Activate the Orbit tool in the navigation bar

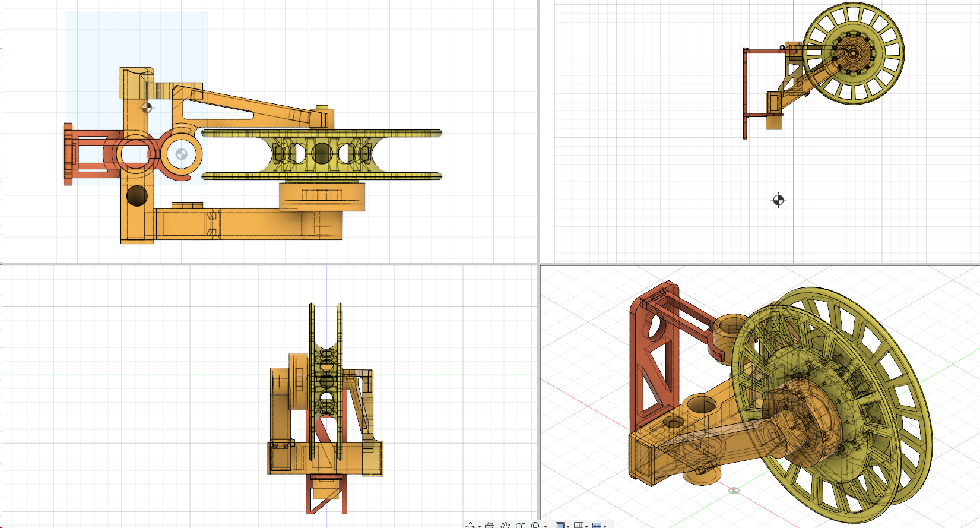pos(470,526)
